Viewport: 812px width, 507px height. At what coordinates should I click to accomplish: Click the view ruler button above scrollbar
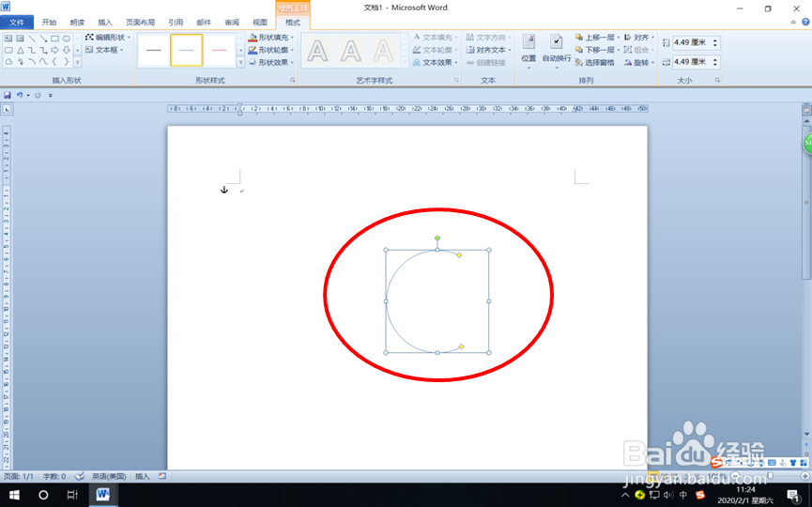pos(806,110)
